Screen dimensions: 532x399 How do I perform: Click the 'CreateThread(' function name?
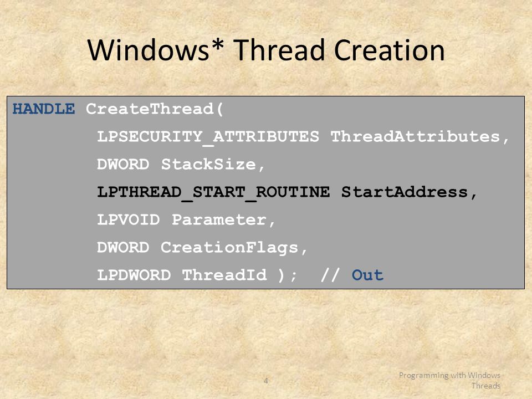pos(155,109)
